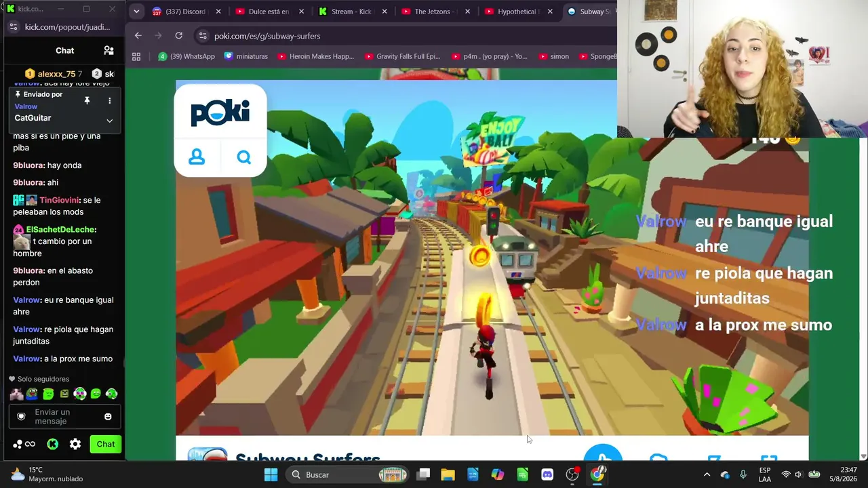Send message with the green Chat button
The image size is (868, 488).
pyautogui.click(x=105, y=444)
